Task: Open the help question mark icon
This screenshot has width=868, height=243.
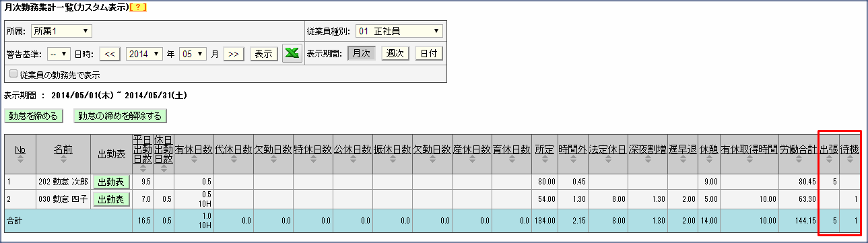Action: click(x=139, y=7)
